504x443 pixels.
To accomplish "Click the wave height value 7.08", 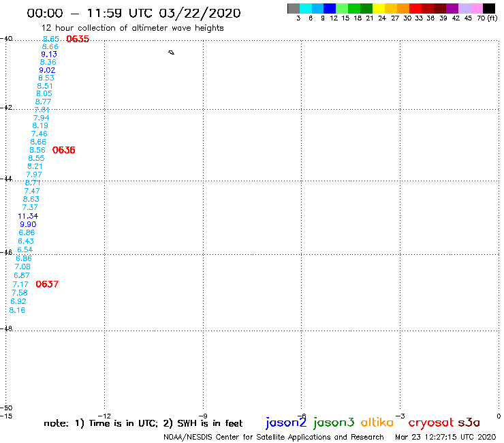I will (x=22, y=266).
